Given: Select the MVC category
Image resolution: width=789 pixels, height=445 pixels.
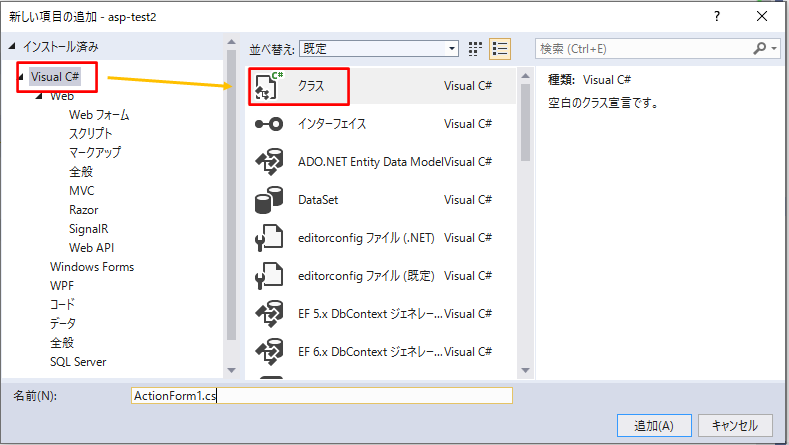Looking at the screenshot, I should pyautogui.click(x=82, y=191).
